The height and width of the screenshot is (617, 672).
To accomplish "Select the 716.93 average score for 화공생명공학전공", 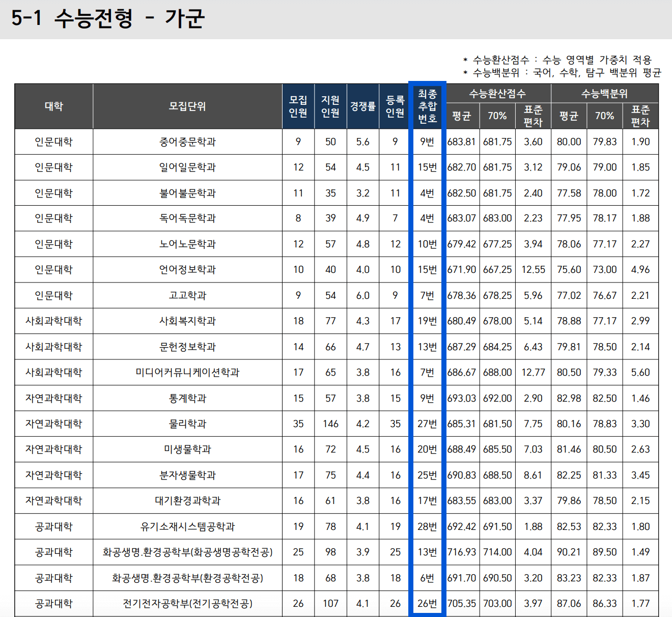I will coord(461,552).
